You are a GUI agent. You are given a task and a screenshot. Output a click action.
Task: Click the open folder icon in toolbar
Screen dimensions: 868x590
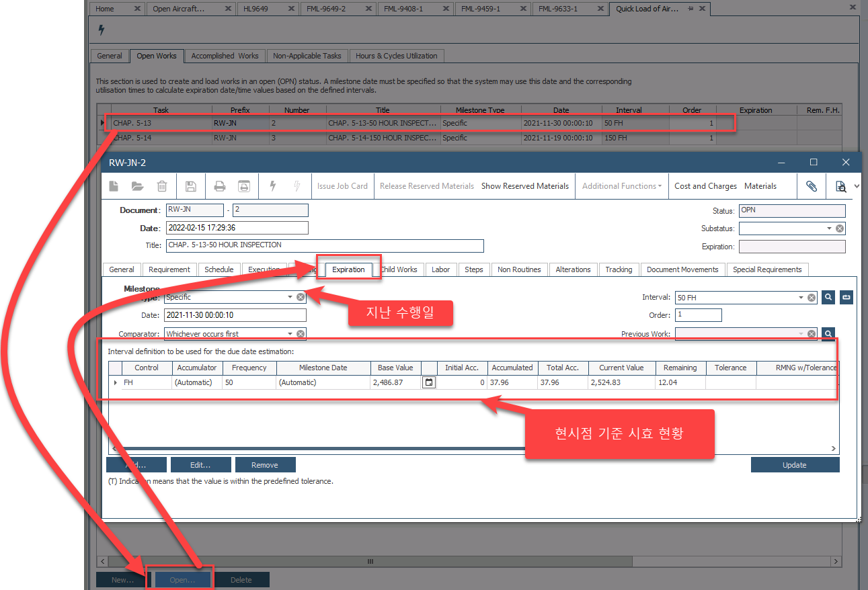[138, 186]
